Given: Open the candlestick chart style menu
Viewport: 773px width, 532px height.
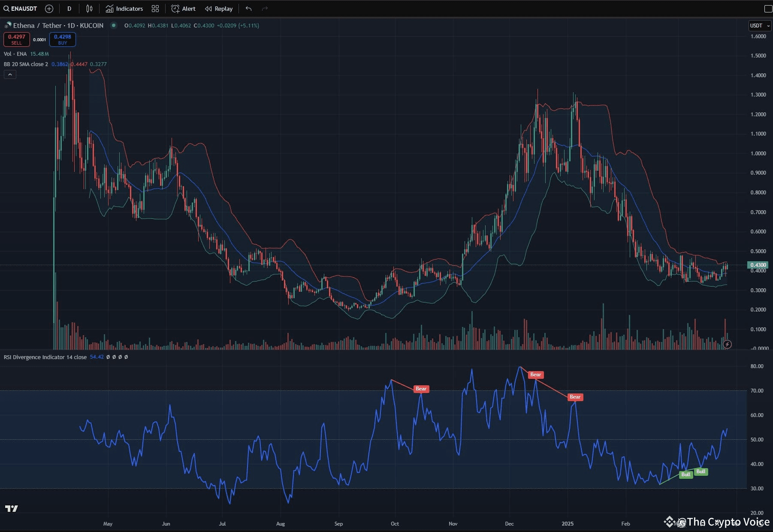Looking at the screenshot, I should coord(89,9).
